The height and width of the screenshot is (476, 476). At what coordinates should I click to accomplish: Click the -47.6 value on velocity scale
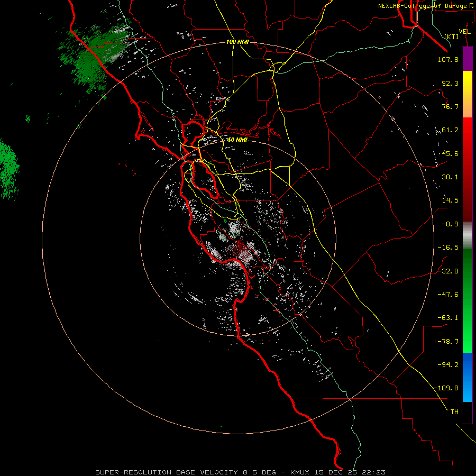(448, 295)
